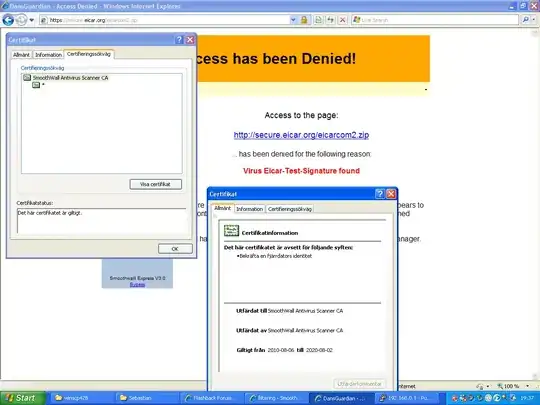Screen dimensions: 540x405
Task: Refresh the page with the refresh icon
Action: (x=331, y=20)
